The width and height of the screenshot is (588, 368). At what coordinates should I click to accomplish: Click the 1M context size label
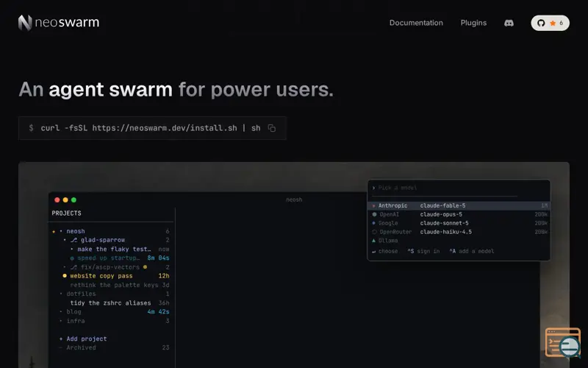pos(544,206)
